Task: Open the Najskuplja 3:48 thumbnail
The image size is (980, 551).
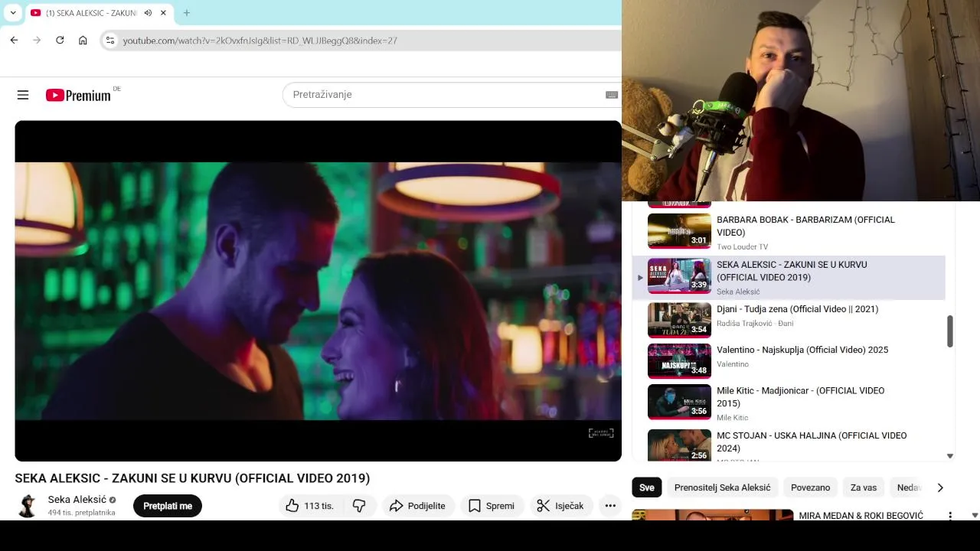Action: coord(679,361)
